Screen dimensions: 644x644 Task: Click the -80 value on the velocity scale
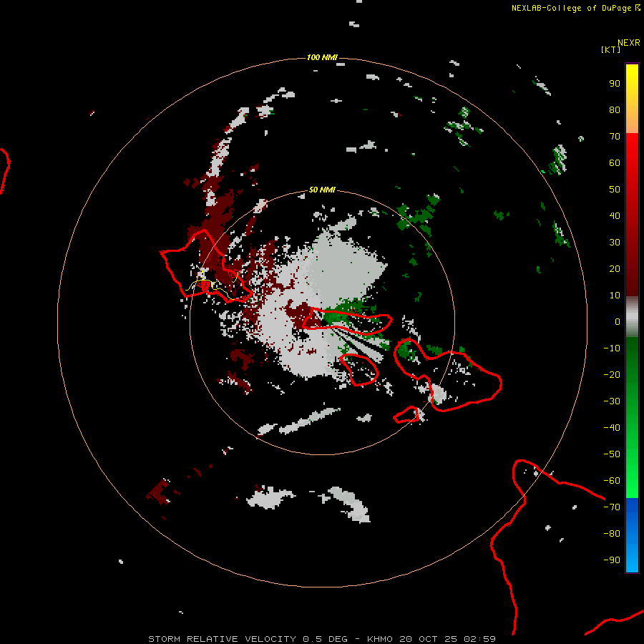pos(612,534)
